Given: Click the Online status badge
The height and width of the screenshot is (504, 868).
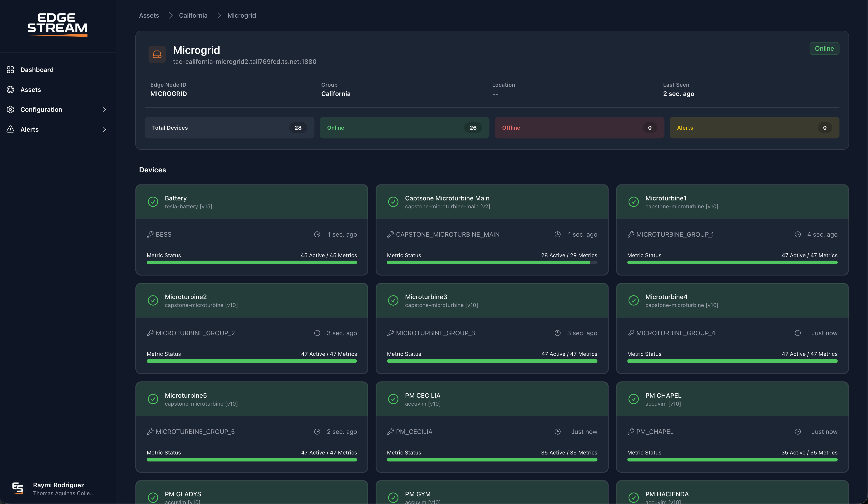Looking at the screenshot, I should 824,49.
